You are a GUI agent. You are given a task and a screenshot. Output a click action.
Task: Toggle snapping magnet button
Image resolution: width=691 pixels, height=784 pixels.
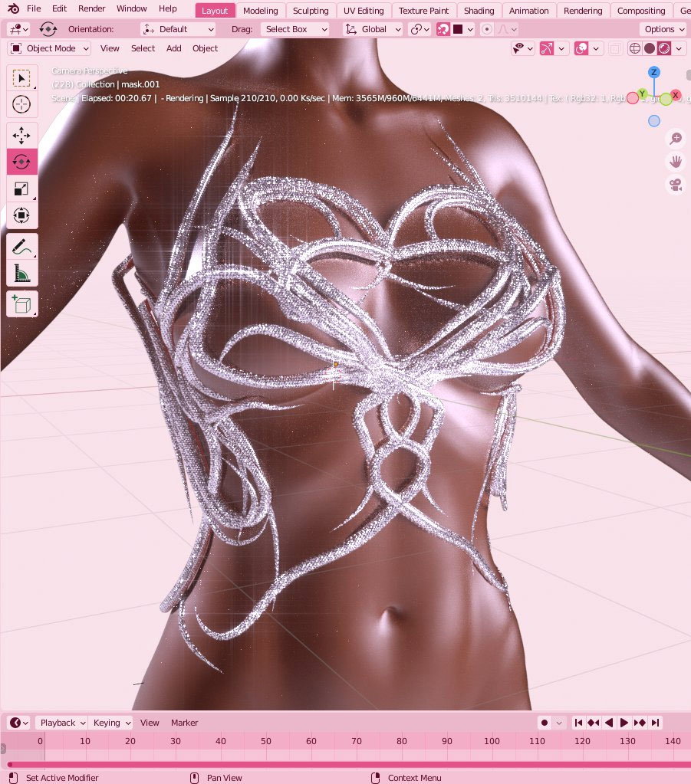click(x=443, y=29)
